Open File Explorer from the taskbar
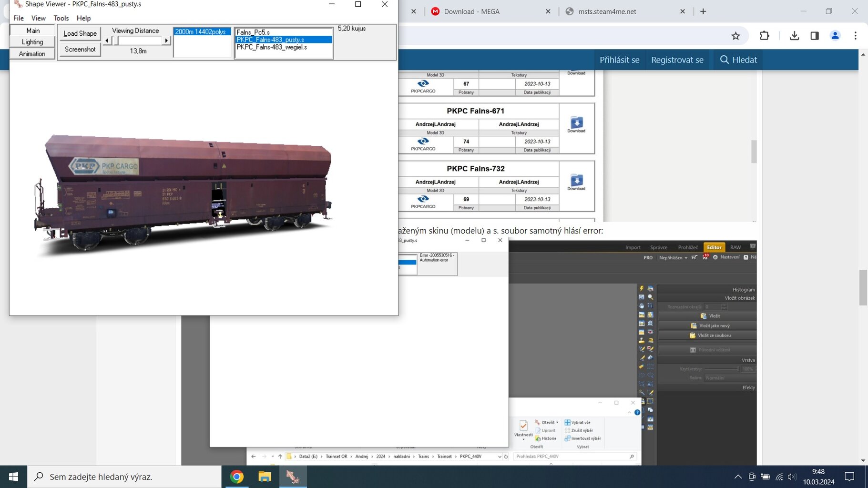Image resolution: width=868 pixels, height=488 pixels. [x=265, y=477]
